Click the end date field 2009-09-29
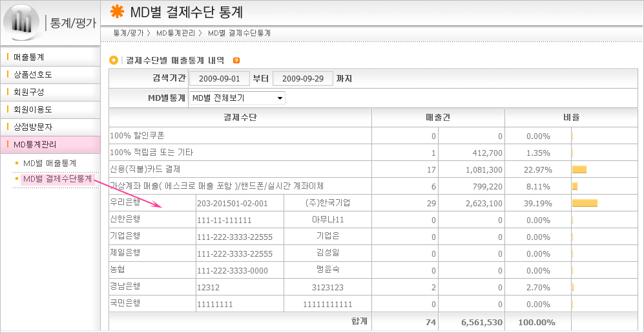The height and width of the screenshot is (333, 644). point(303,79)
